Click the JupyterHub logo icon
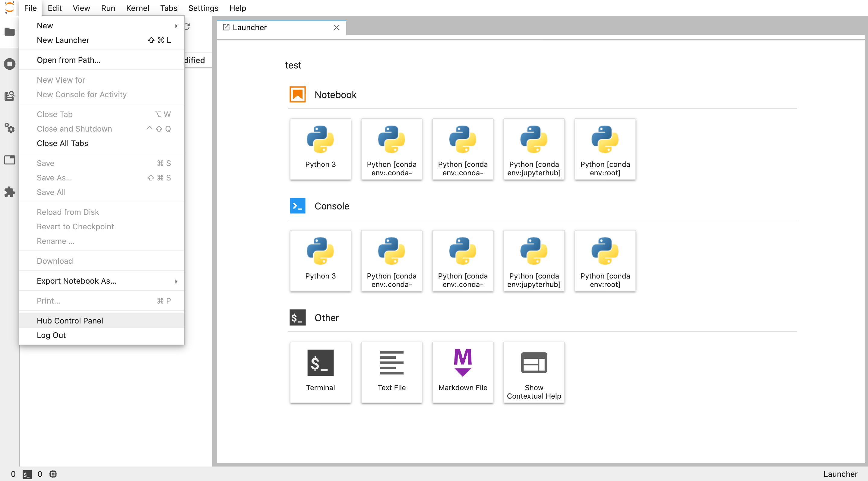868x481 pixels. 9,8
